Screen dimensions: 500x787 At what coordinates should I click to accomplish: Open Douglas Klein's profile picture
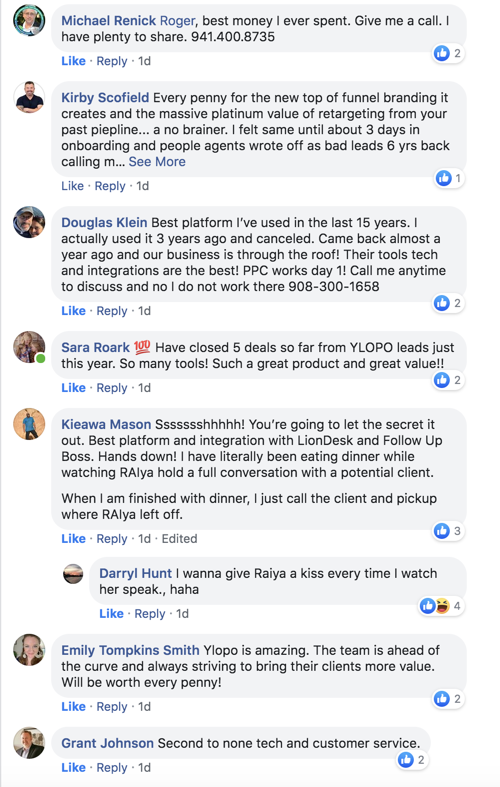coord(29,222)
